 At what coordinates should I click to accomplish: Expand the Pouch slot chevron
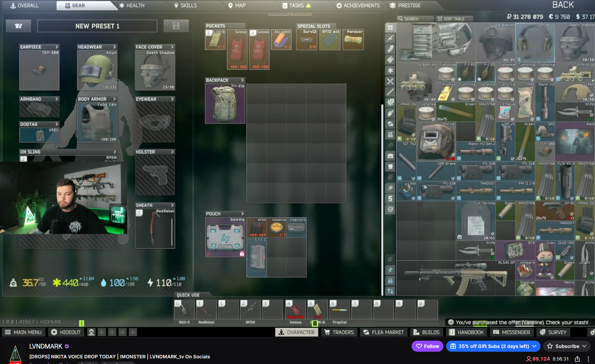click(x=242, y=214)
